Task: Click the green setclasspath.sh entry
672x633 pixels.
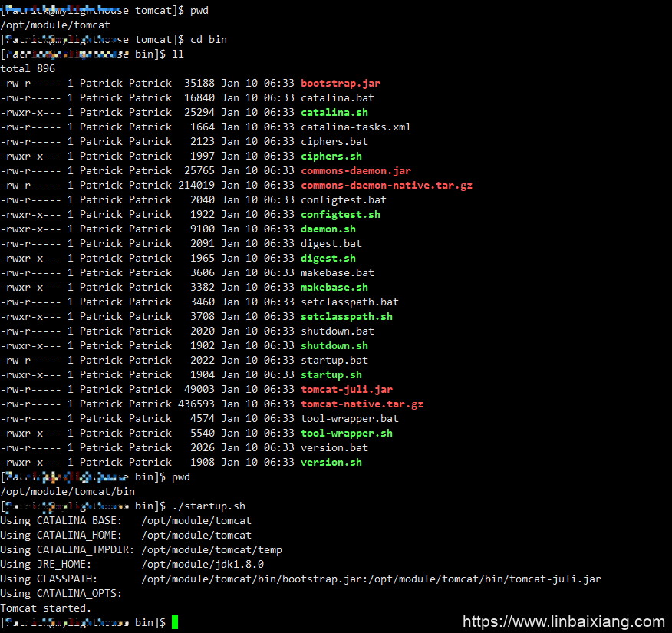Action: click(x=347, y=316)
